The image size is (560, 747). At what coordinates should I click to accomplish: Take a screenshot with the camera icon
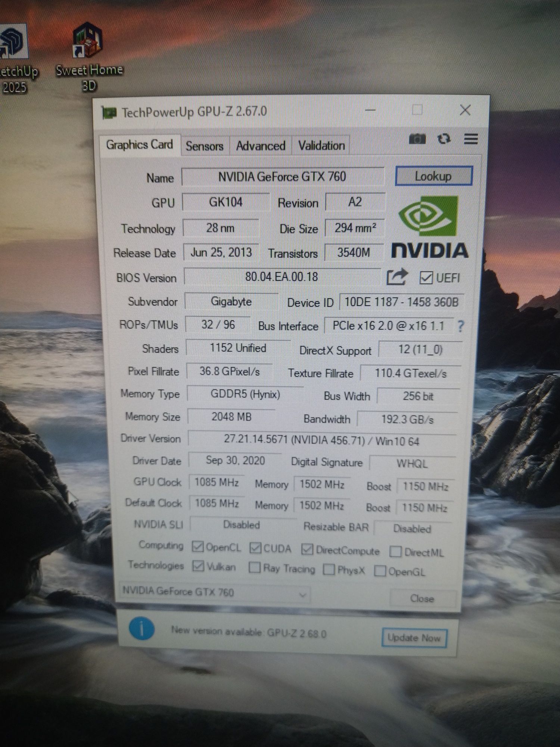click(x=417, y=139)
